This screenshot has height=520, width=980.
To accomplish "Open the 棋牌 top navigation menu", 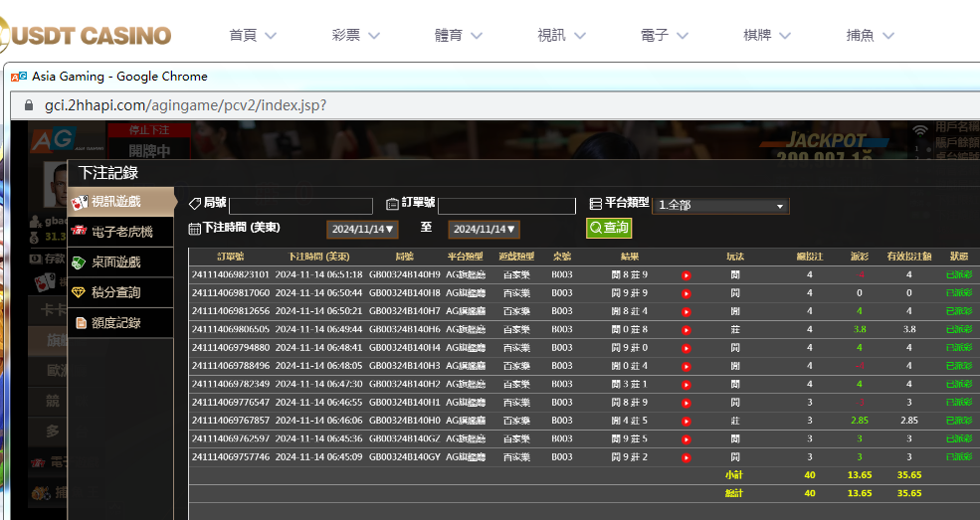I will pyautogui.click(x=767, y=35).
